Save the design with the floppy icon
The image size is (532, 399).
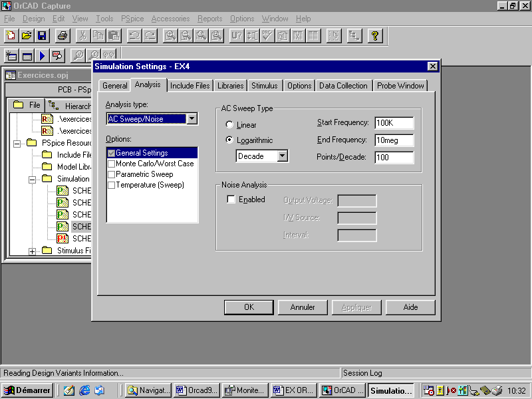click(42, 36)
